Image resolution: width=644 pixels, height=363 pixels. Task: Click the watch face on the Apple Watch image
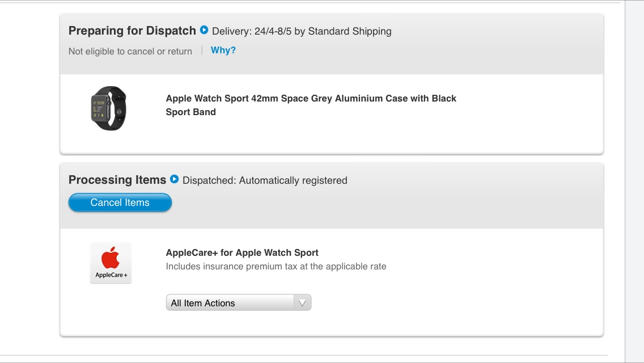tap(99, 108)
